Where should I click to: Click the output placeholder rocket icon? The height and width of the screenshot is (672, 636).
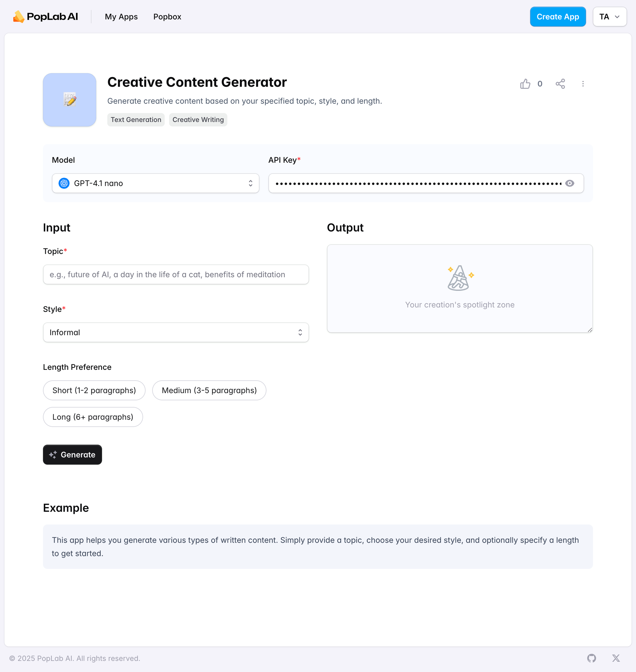[x=460, y=278]
